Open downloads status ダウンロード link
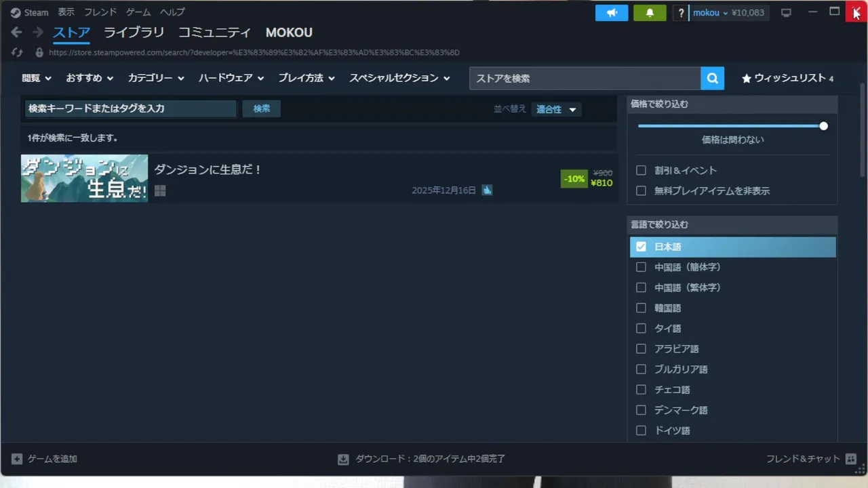Image resolution: width=868 pixels, height=488 pixels. point(431,459)
